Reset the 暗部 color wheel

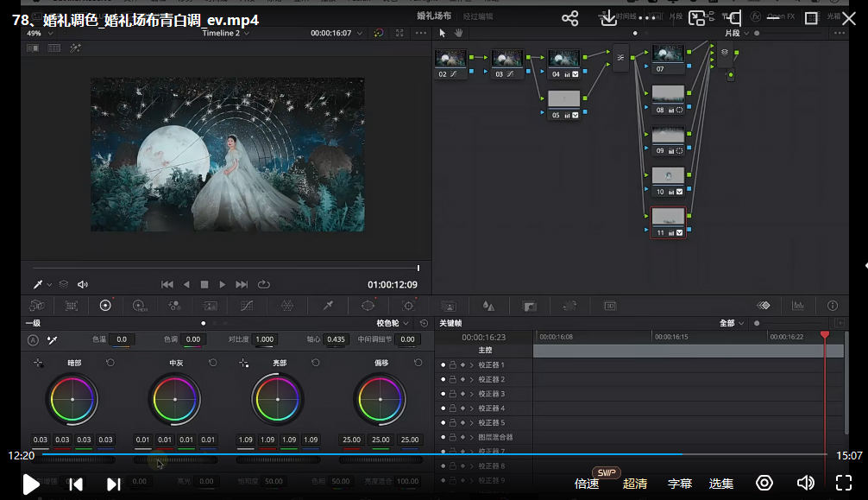point(110,363)
